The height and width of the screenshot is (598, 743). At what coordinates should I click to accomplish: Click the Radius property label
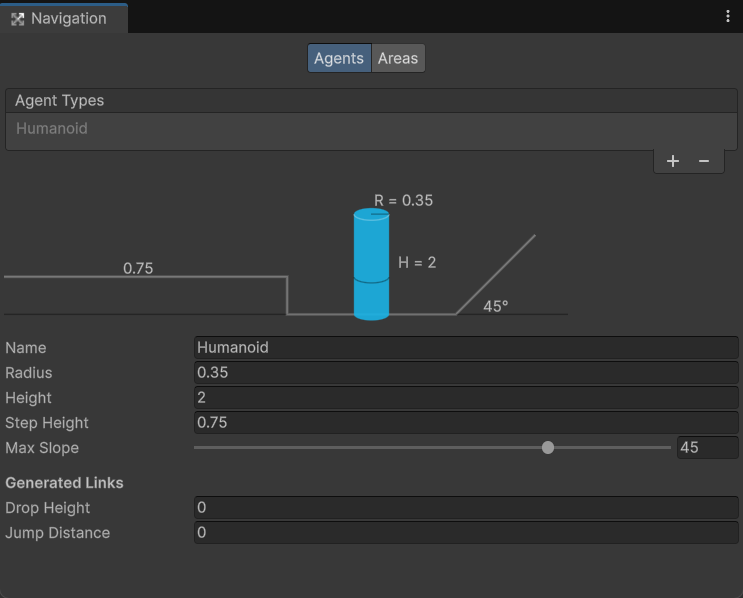29,373
